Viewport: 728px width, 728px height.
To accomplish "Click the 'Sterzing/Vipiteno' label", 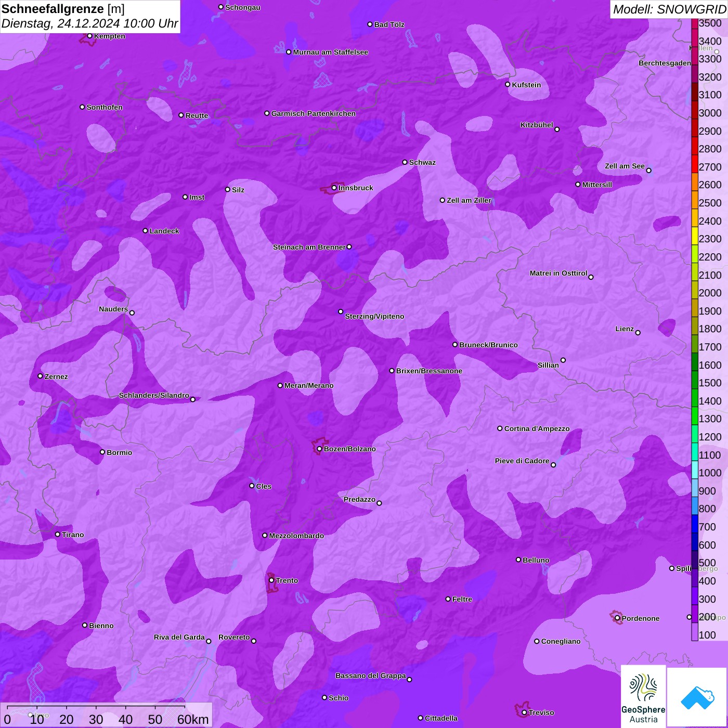I will coord(374,316).
